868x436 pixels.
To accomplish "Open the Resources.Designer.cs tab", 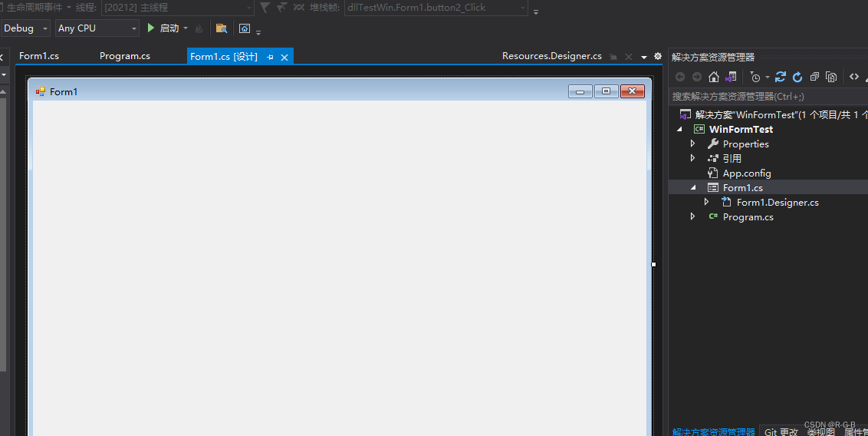I will (x=552, y=56).
